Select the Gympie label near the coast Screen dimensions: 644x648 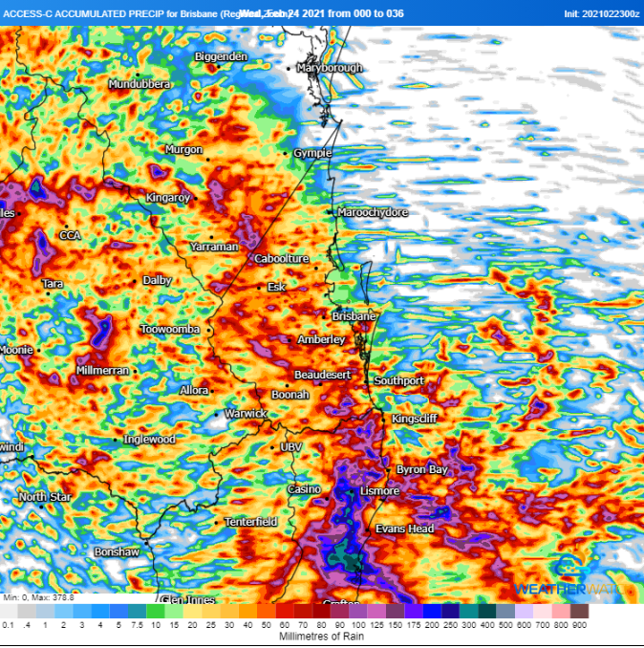point(312,153)
